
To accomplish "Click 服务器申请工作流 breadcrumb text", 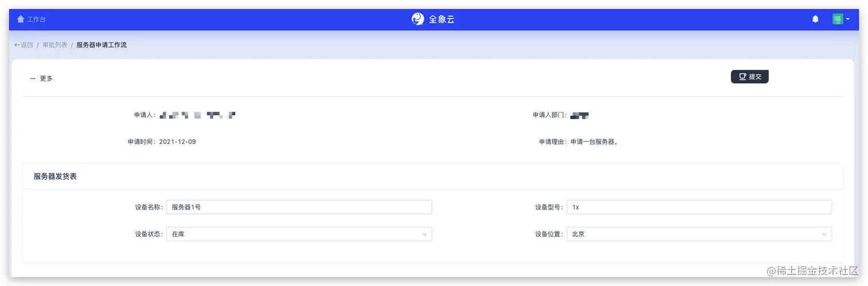I will (102, 45).
